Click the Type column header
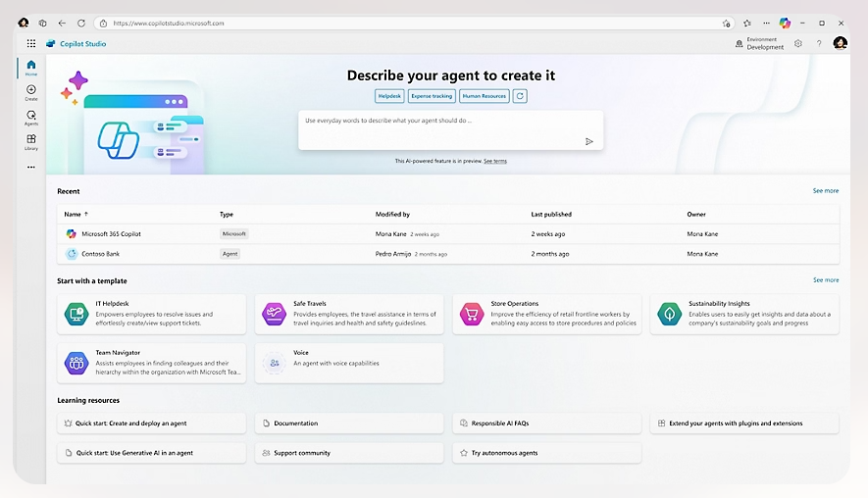Screen dimensions: 868x498 [227, 214]
